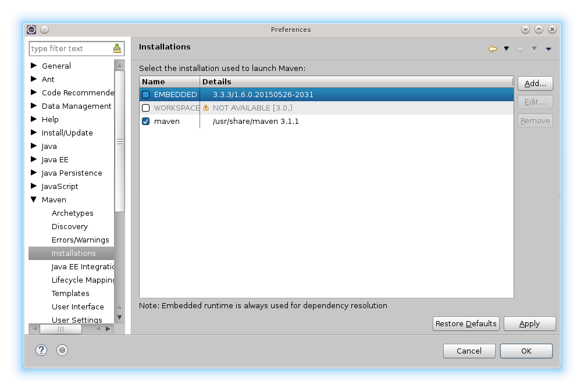Select Discovery under Maven
This screenshot has height=392, width=584.
coord(70,226)
